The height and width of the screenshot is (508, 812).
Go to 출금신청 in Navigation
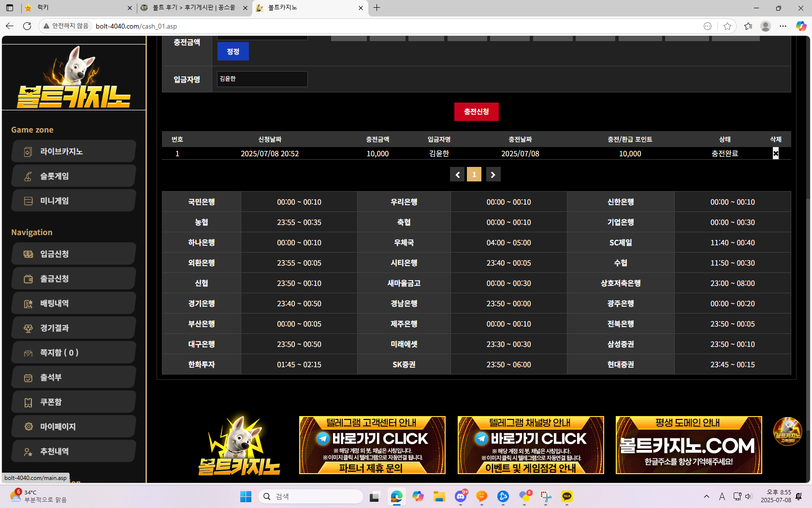73,279
